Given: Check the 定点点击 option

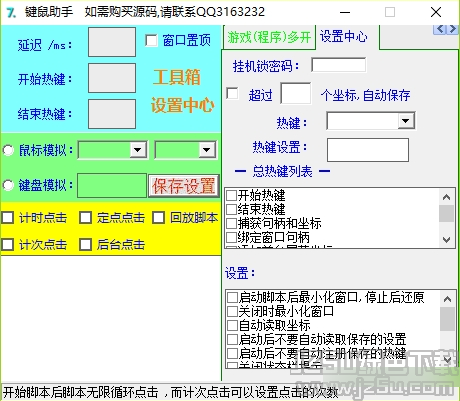Looking at the screenshot, I should coord(85,218).
